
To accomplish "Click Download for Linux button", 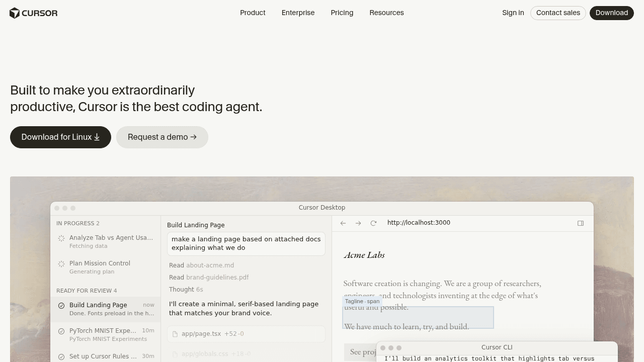I will click(x=60, y=137).
